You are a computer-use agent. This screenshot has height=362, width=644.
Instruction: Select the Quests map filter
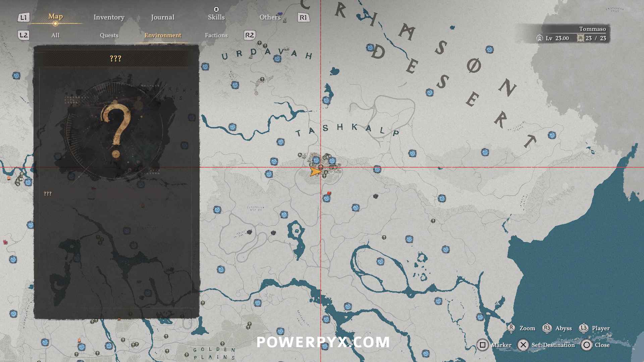point(109,35)
